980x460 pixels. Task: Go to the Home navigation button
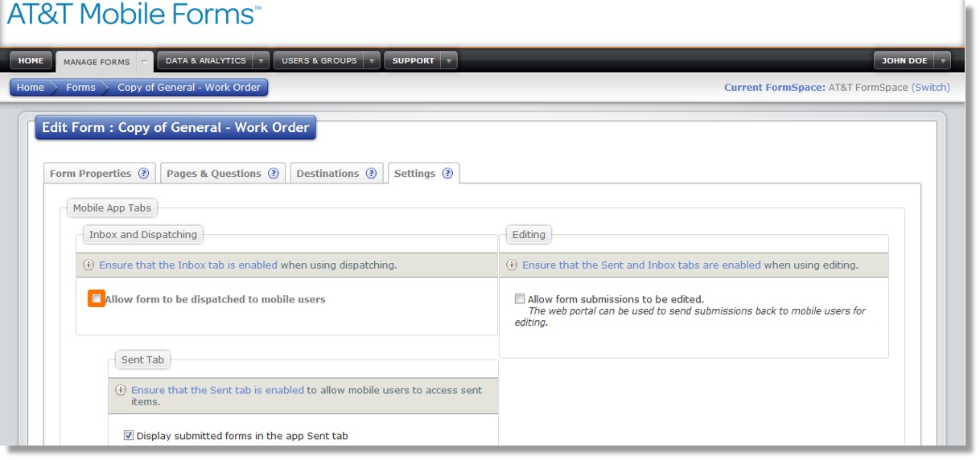pos(31,60)
